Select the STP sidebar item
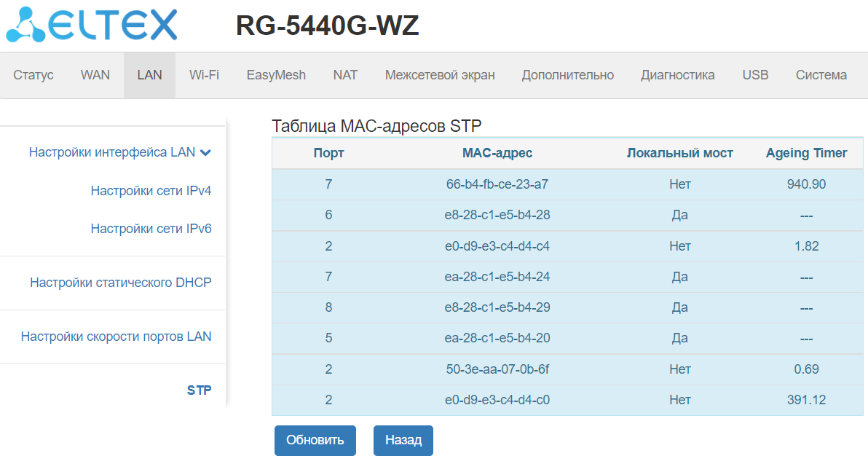868x464 pixels. [200, 390]
